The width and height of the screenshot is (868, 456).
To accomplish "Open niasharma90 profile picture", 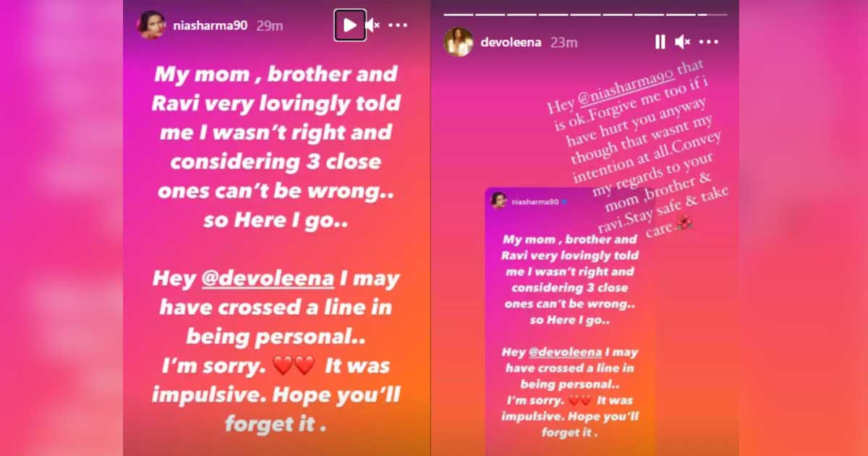I will 150,25.
